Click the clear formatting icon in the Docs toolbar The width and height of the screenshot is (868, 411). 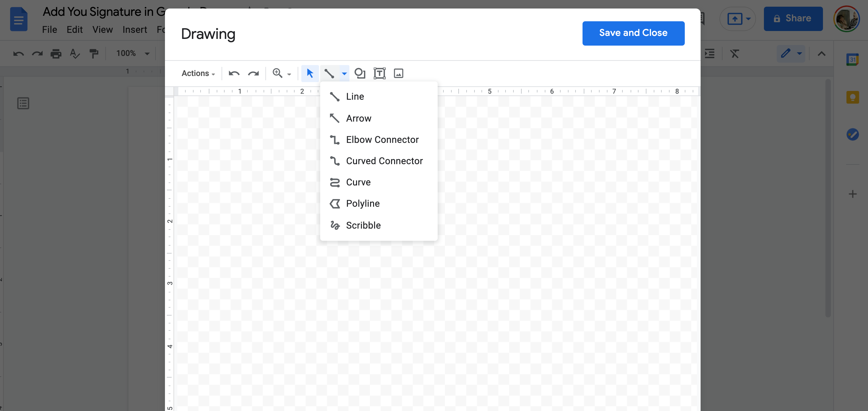coord(735,53)
